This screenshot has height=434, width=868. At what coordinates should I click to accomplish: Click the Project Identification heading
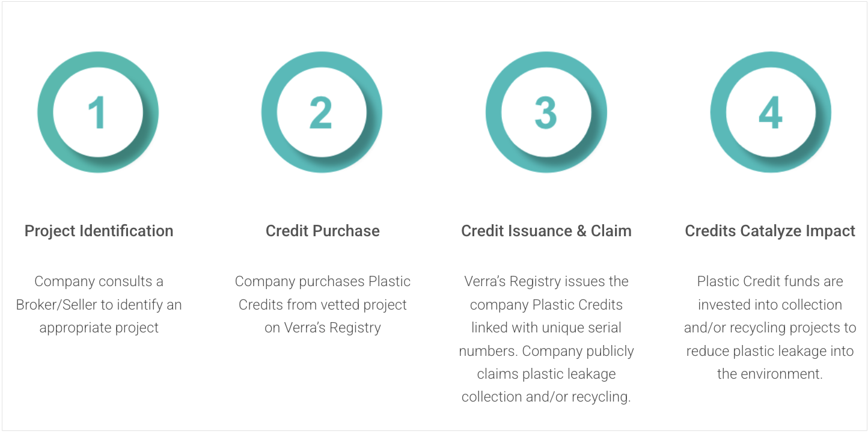coord(99,231)
